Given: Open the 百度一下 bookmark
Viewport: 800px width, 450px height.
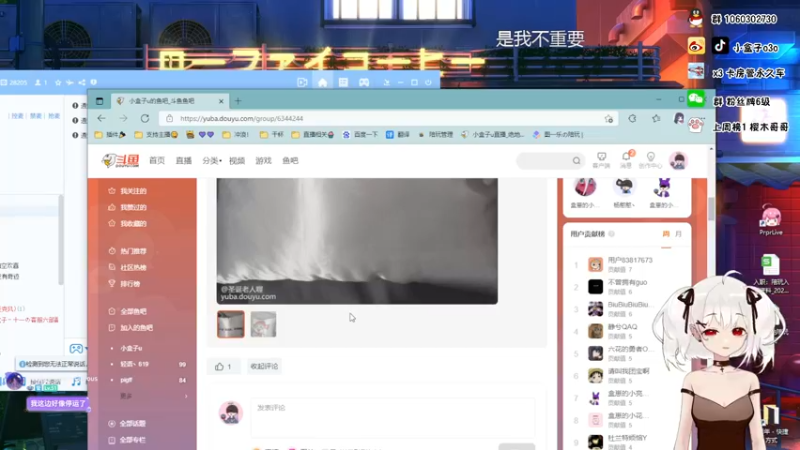Looking at the screenshot, I should [x=360, y=135].
